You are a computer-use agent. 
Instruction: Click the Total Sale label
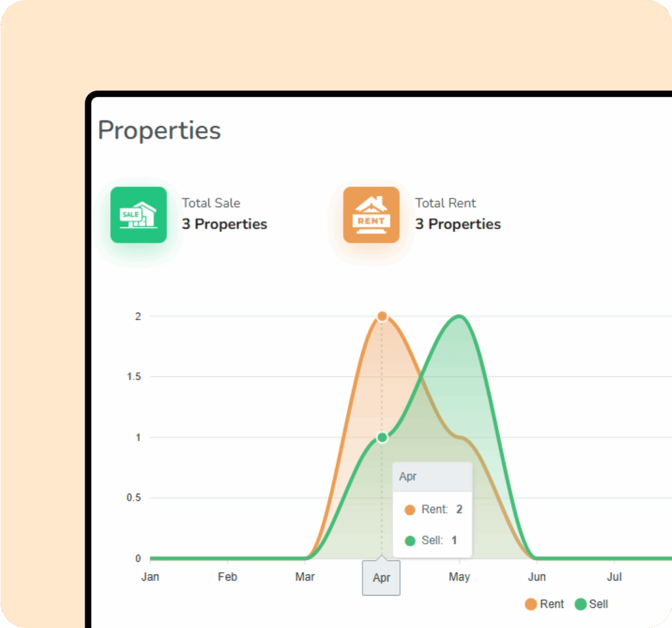(211, 203)
